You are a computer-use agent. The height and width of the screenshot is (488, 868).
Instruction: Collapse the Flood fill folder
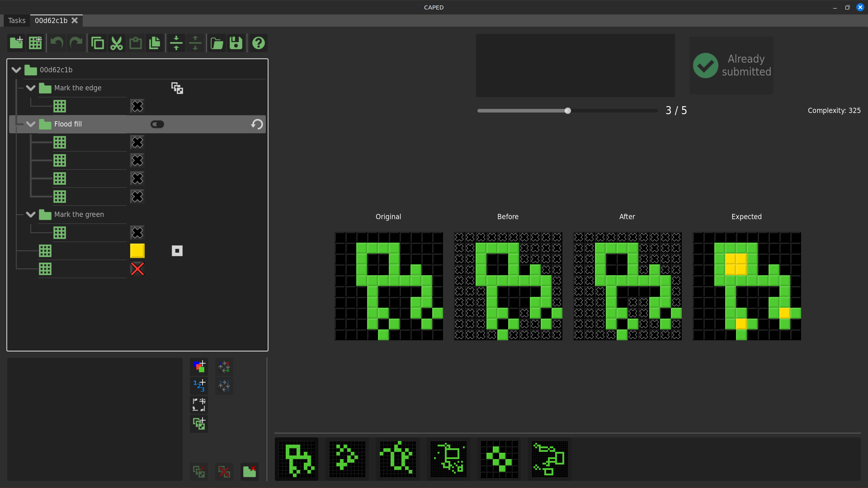pyautogui.click(x=31, y=124)
